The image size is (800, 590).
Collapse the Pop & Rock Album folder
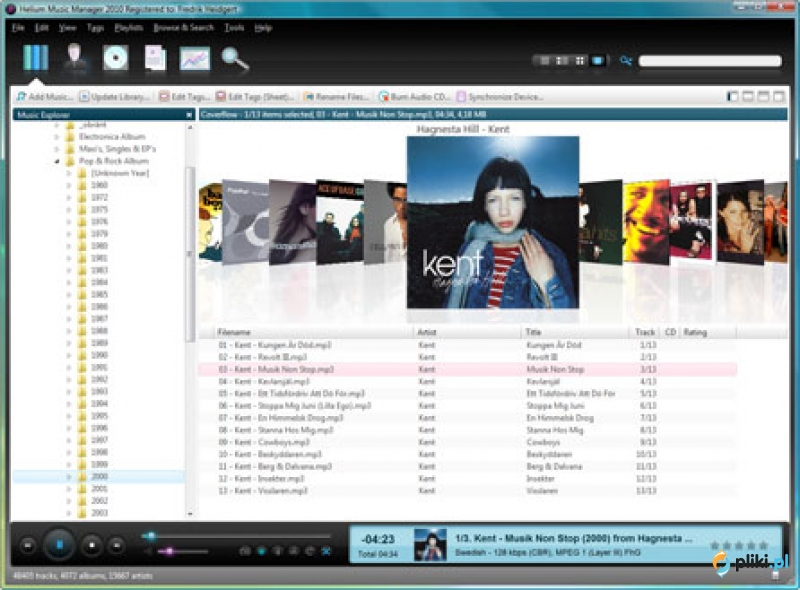point(57,161)
